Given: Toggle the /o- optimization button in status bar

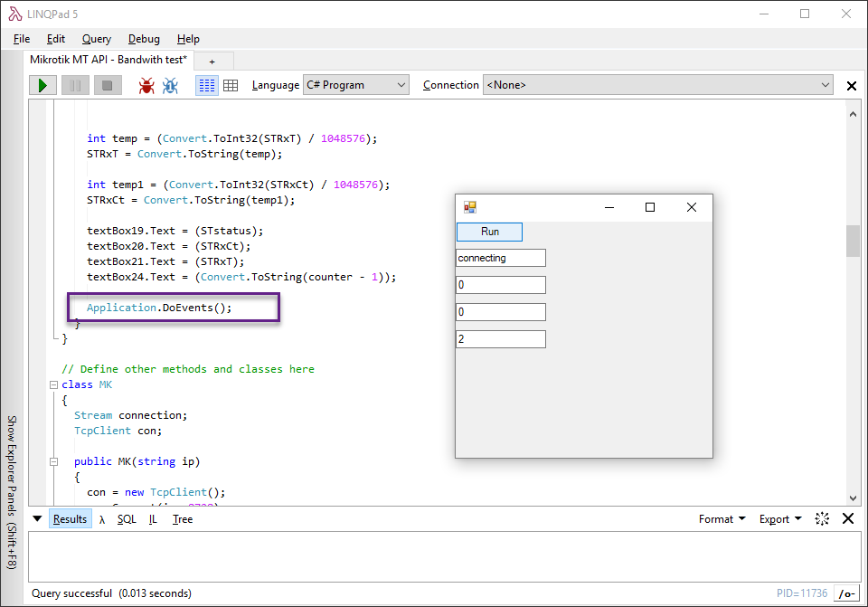Looking at the screenshot, I should 846,593.
